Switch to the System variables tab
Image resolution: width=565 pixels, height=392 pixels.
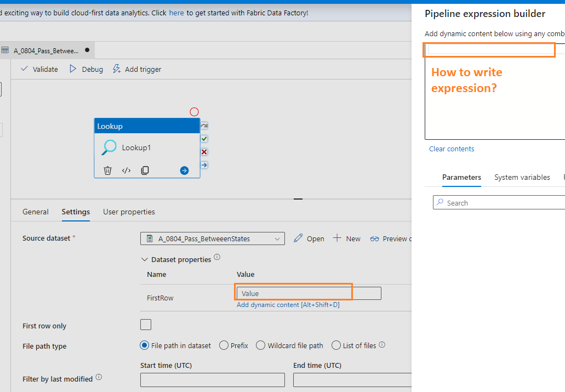pos(522,177)
